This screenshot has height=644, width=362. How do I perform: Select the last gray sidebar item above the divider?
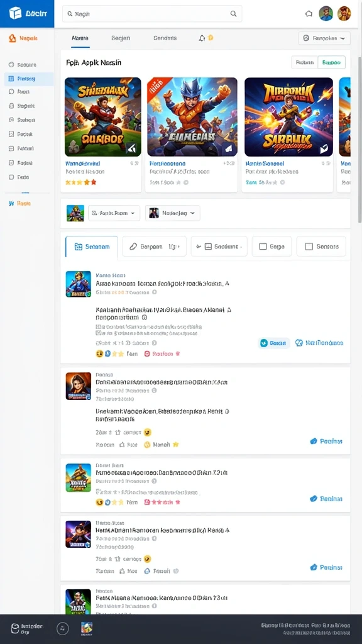[19, 177]
